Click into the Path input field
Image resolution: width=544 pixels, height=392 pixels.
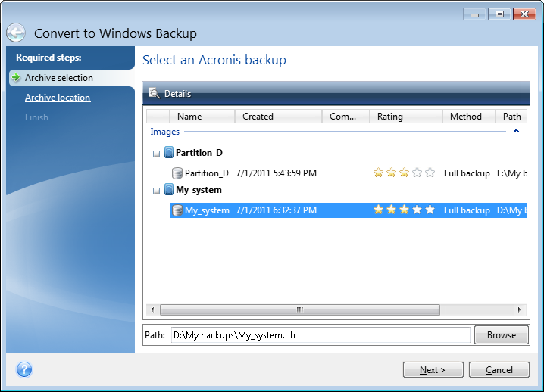320,335
